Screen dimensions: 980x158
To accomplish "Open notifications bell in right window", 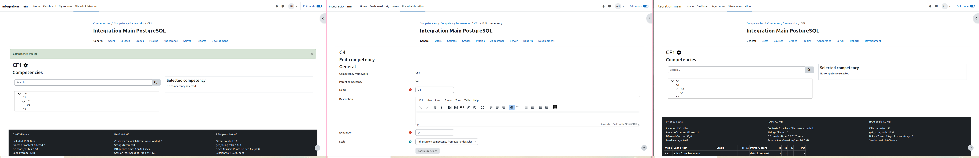I will [930, 6].
